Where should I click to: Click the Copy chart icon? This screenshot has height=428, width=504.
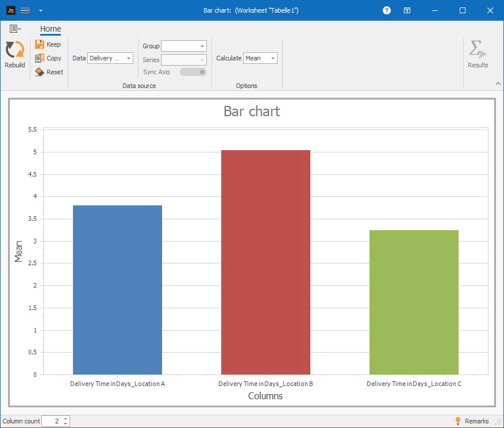coord(40,58)
